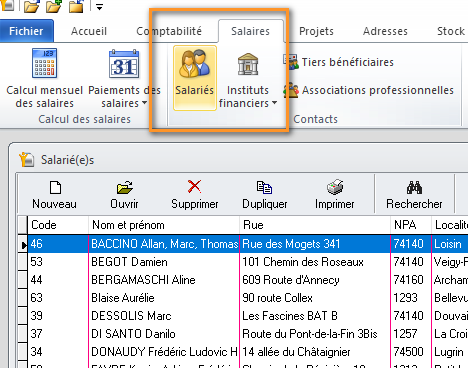
Task: Print the list with Imprimer
Action: pos(335,195)
